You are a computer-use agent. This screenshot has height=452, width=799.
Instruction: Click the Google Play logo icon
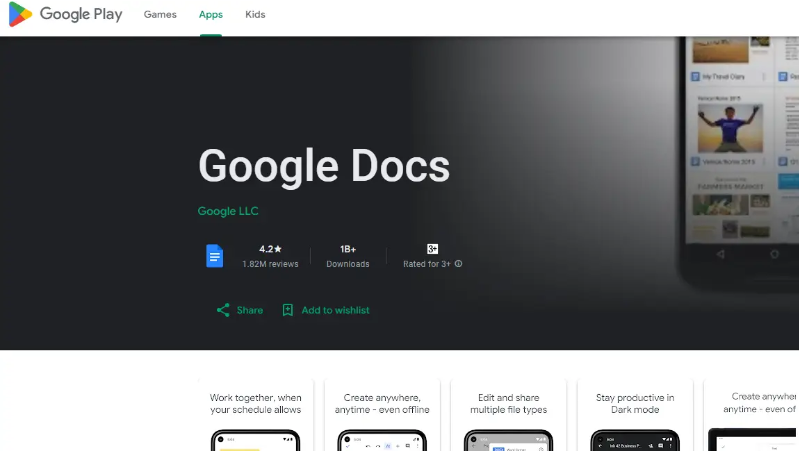(x=20, y=14)
